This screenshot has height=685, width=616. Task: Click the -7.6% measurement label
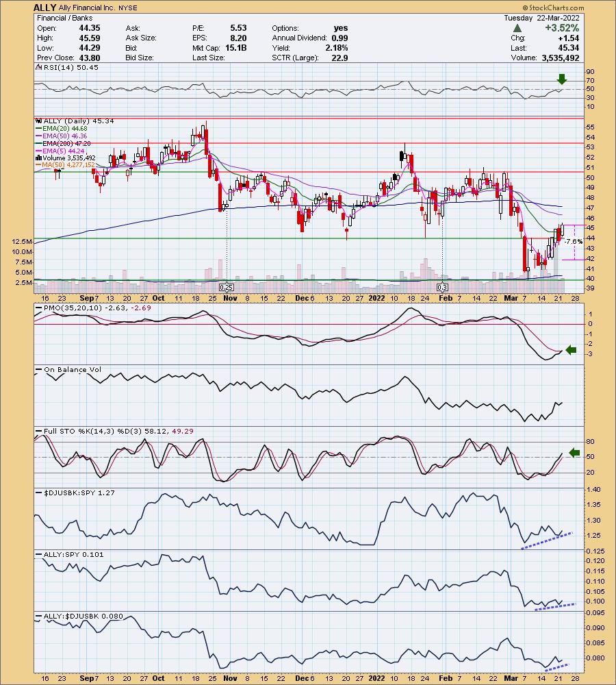(x=573, y=242)
